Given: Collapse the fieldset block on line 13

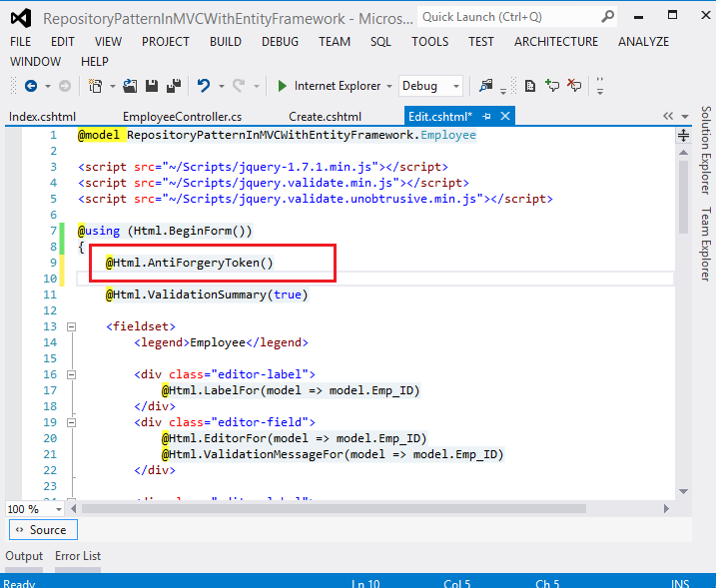Looking at the screenshot, I should [71, 326].
